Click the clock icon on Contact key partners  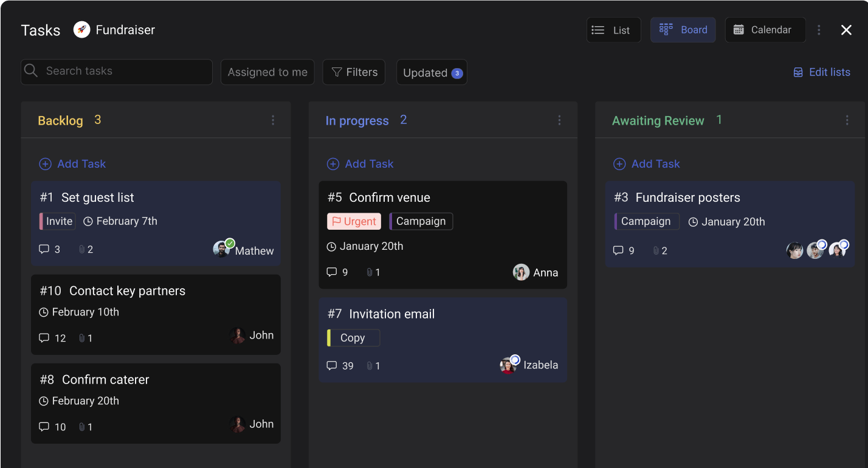pos(44,312)
